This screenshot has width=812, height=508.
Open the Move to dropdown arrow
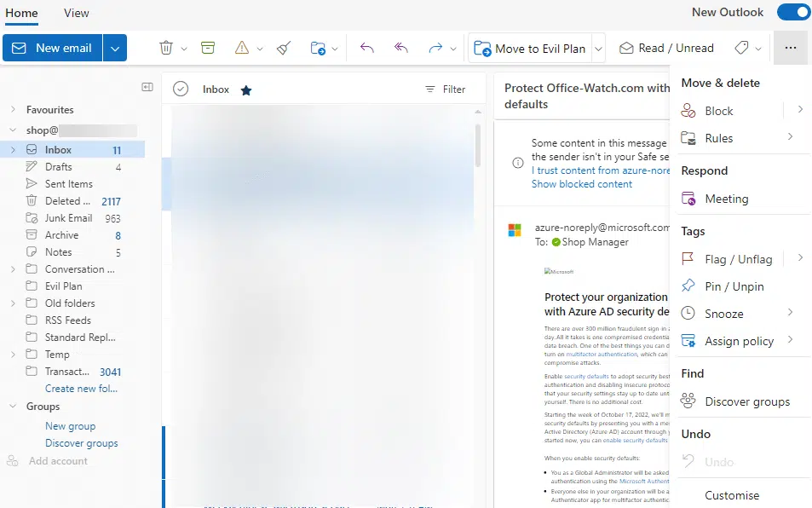click(335, 49)
